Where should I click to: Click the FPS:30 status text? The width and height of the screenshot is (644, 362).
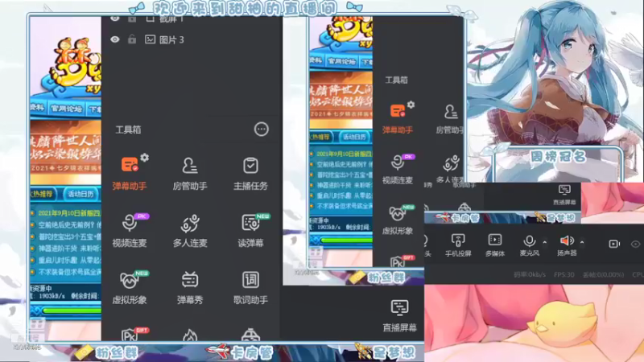564,274
